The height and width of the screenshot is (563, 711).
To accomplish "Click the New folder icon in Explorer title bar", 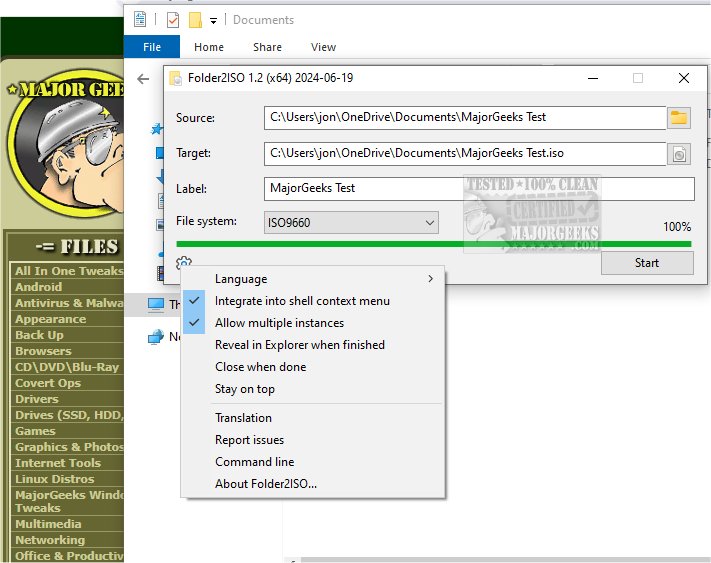I will (x=195, y=20).
